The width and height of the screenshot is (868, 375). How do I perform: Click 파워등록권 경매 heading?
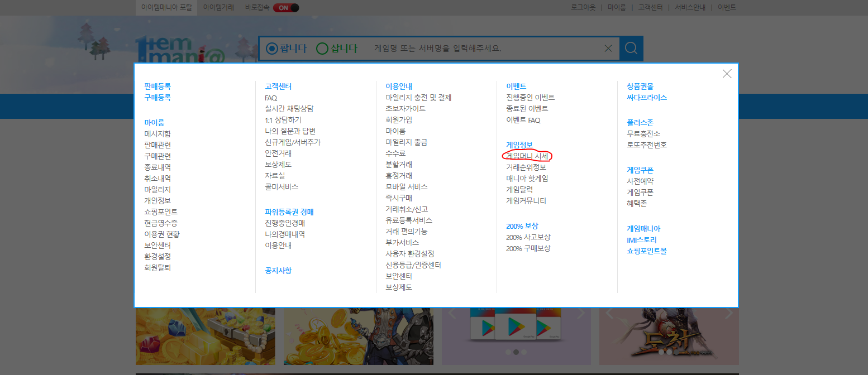(x=289, y=212)
